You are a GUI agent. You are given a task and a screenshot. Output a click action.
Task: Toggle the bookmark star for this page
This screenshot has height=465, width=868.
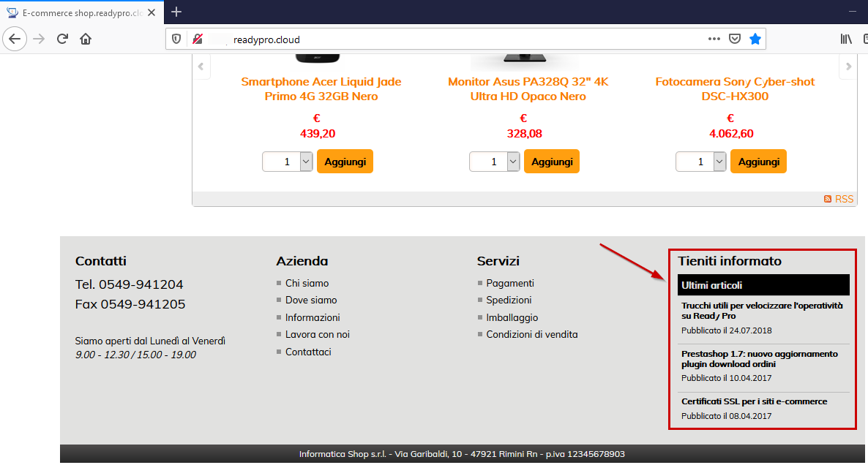click(x=755, y=39)
